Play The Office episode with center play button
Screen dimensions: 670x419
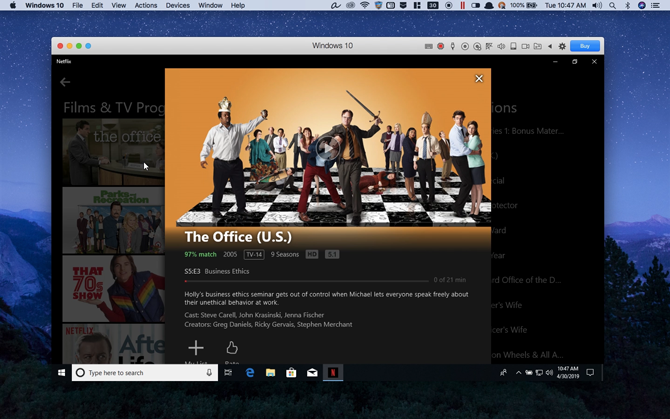(327, 148)
